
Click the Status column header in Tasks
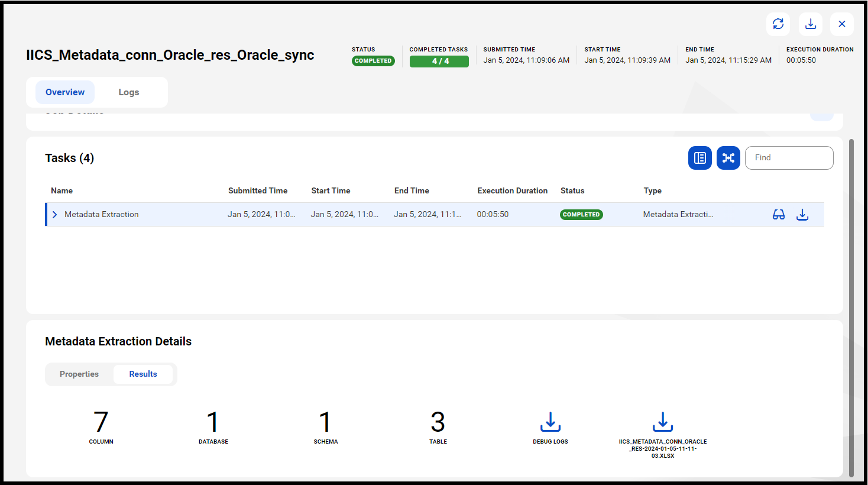click(x=572, y=190)
